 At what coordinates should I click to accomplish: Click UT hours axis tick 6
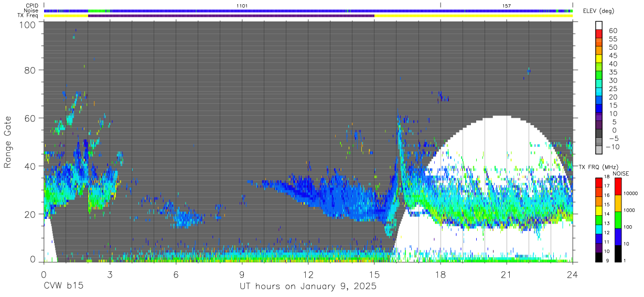tap(176, 274)
